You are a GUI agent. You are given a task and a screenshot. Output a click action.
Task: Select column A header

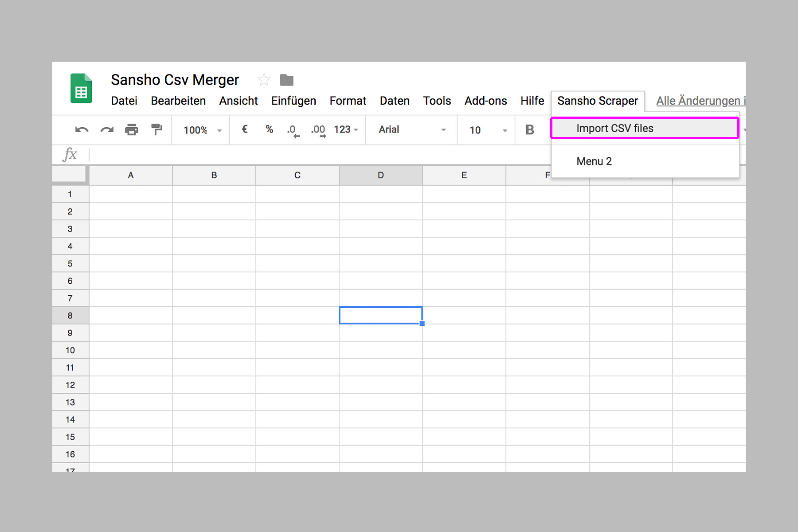point(131,176)
